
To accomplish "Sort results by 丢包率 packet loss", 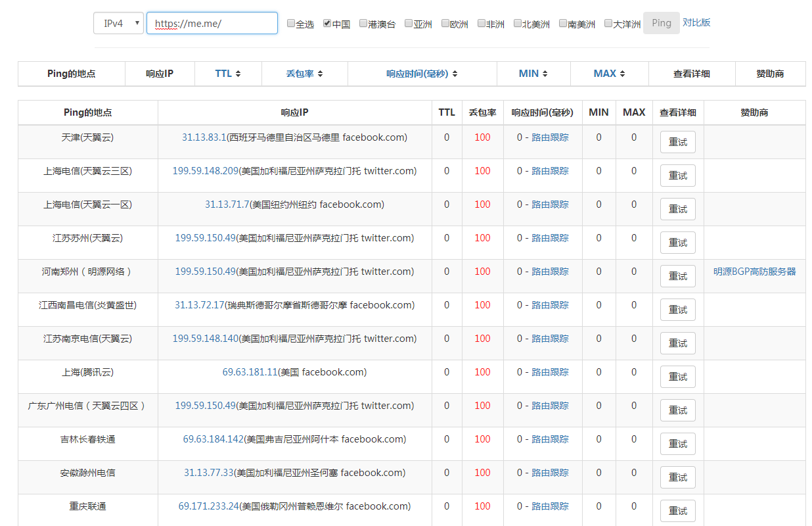I will (x=304, y=74).
